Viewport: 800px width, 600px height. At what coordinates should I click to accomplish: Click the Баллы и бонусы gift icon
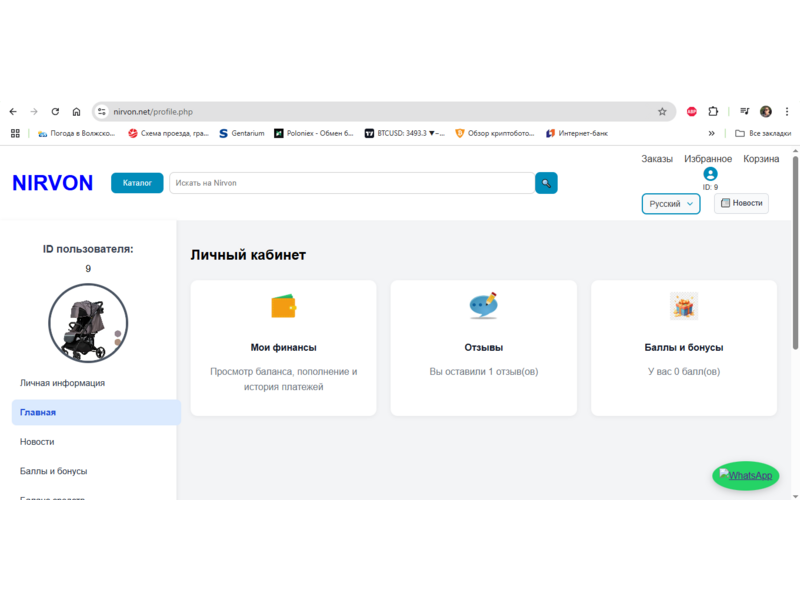pos(684,306)
